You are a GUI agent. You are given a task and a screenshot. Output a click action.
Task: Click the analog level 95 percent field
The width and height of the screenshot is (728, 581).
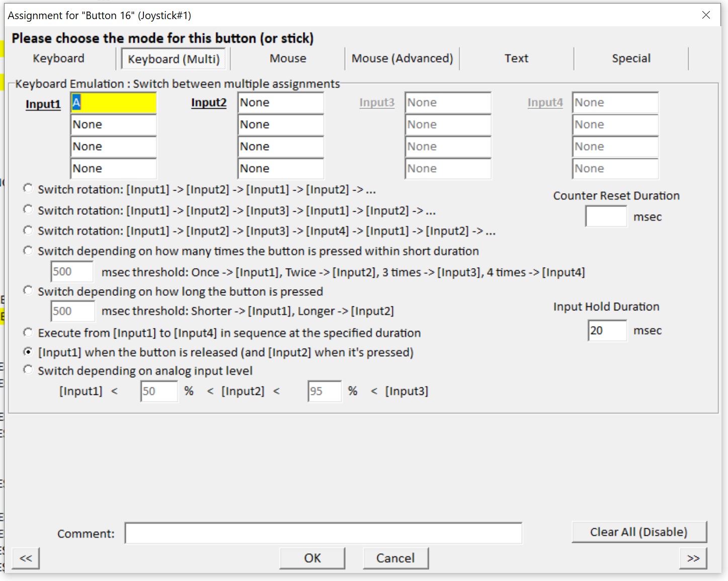click(325, 391)
